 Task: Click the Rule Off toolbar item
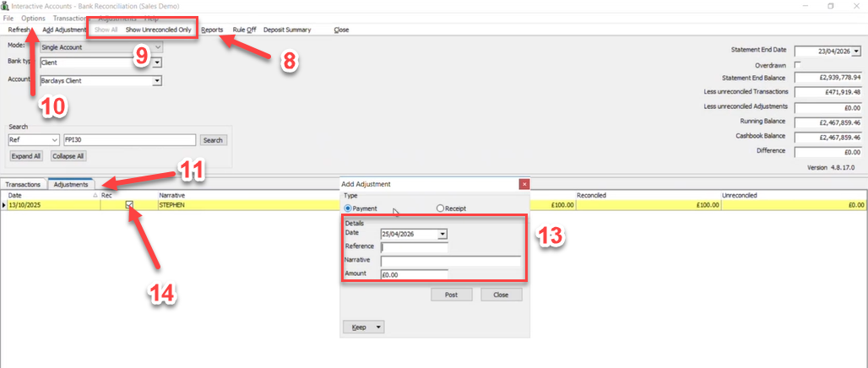244,30
